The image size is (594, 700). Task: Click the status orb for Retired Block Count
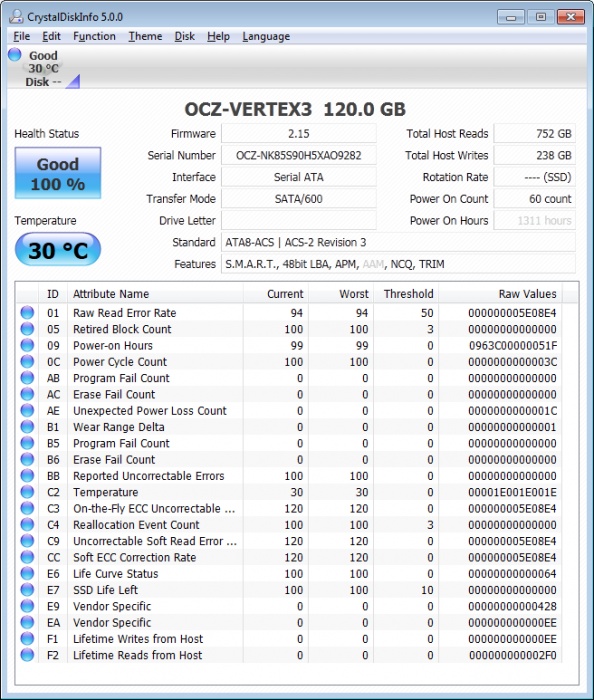click(x=27, y=329)
